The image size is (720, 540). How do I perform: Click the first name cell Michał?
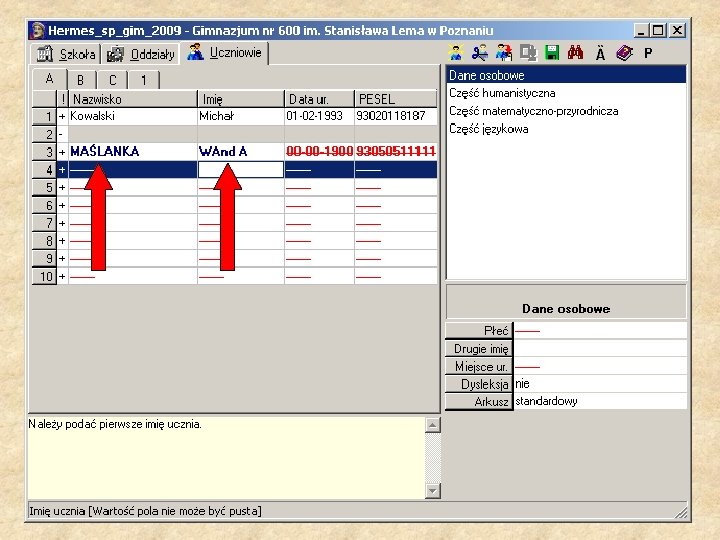[241, 116]
